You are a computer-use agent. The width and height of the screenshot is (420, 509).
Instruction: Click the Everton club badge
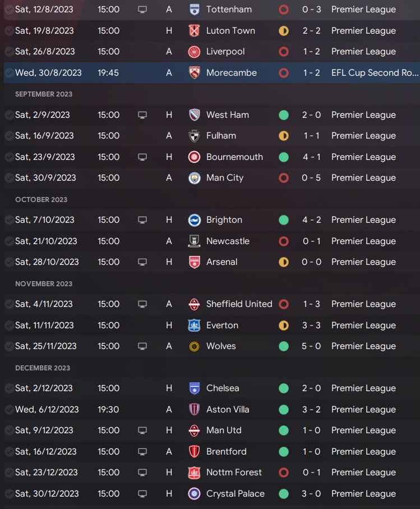click(195, 325)
